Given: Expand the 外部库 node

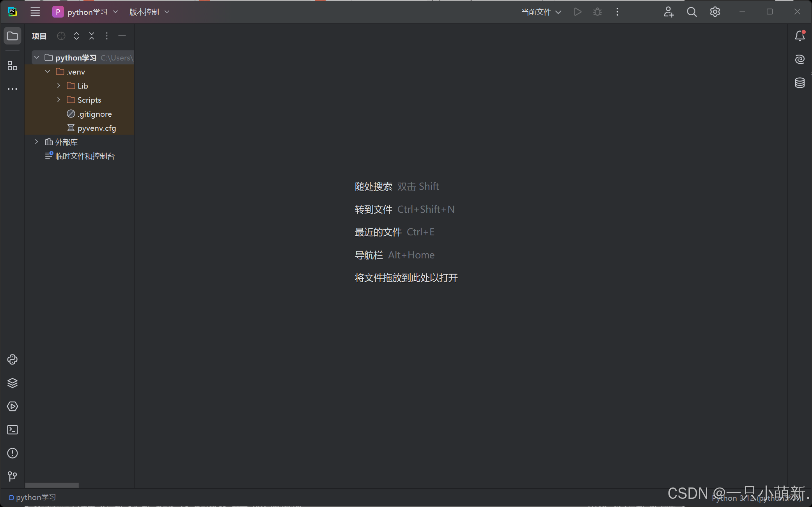Looking at the screenshot, I should click(37, 142).
